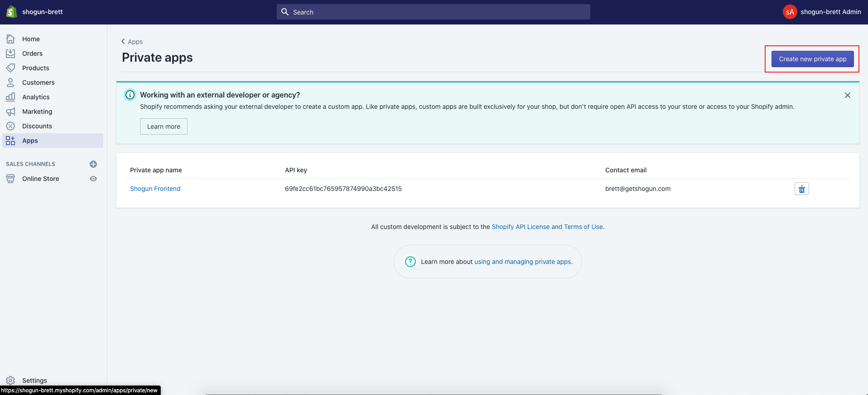
Task: Click the Settings gear icon
Action: (10, 380)
